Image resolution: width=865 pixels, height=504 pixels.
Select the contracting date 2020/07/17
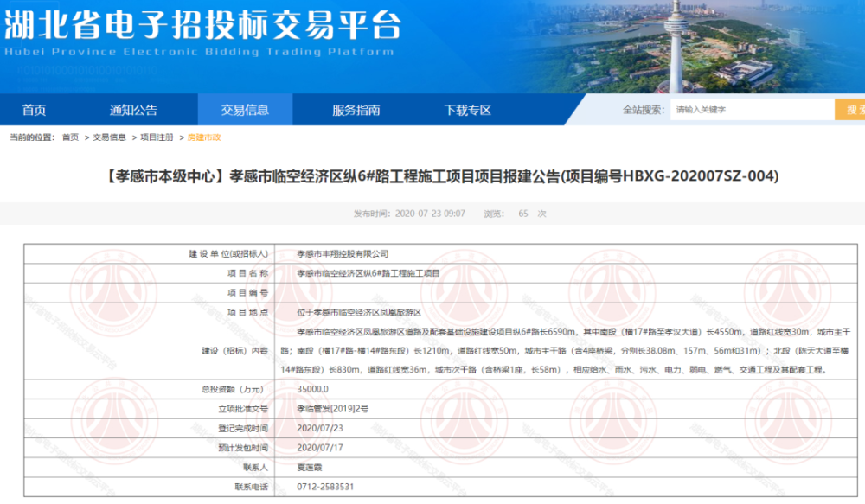point(320,448)
